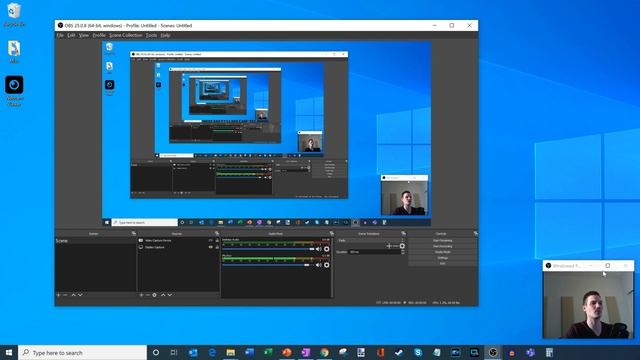Open the Scene Collection menu
Image resolution: width=640 pixels, height=360 pixels.
click(126, 35)
